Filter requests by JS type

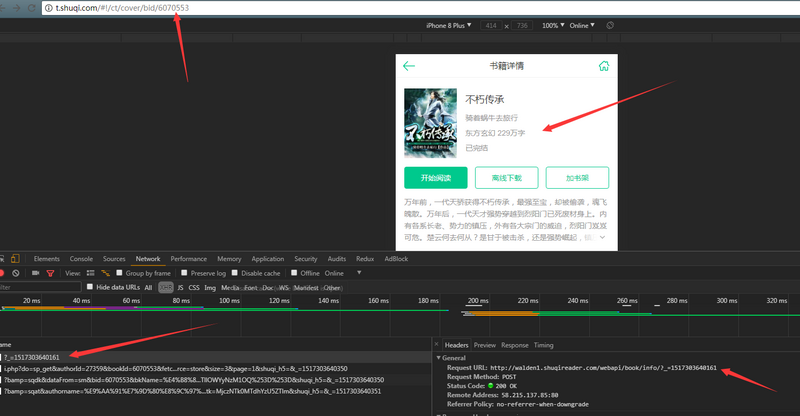point(180,287)
